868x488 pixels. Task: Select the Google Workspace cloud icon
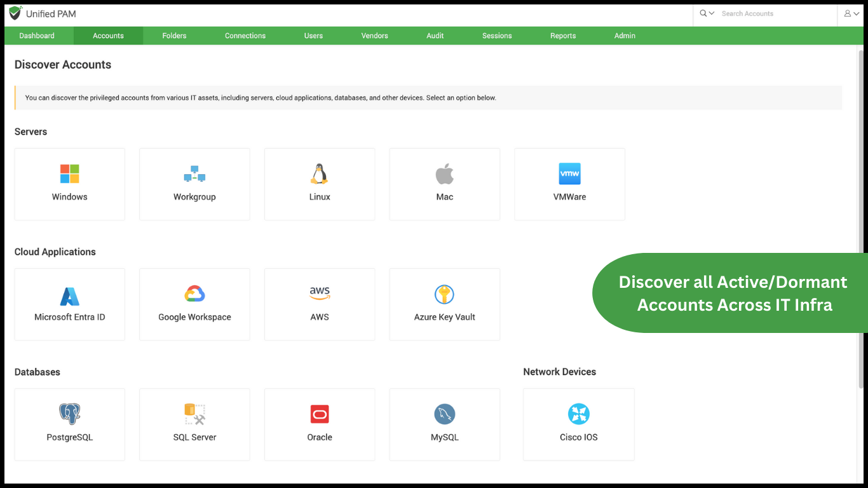[x=194, y=294]
